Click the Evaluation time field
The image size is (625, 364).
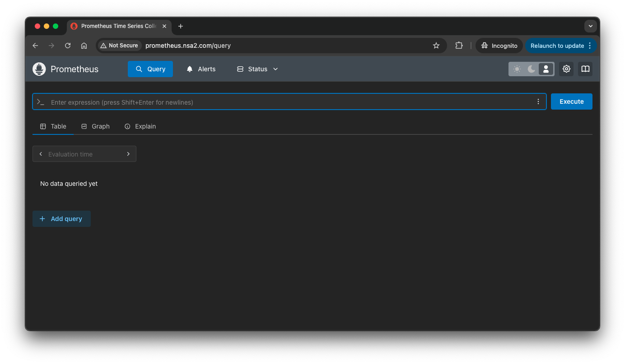click(x=84, y=154)
